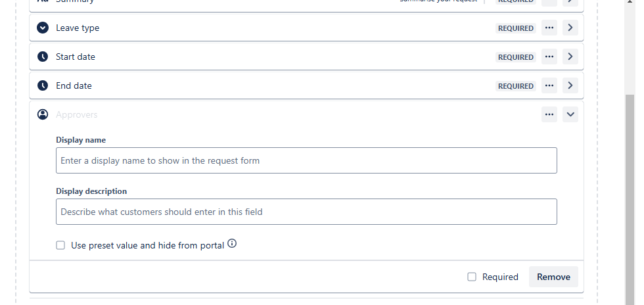Viewport: 644px width, 305px height.
Task: Enable Use preset value and hide from portal
Action: pos(60,245)
